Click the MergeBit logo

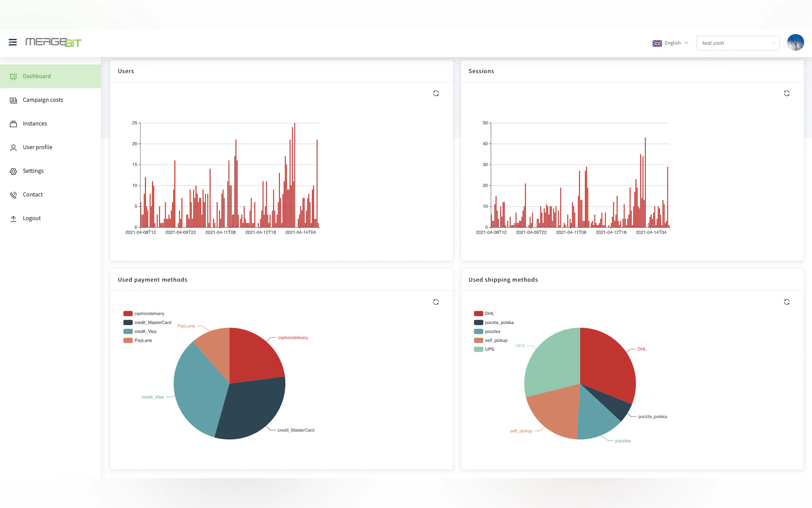pyautogui.click(x=53, y=42)
